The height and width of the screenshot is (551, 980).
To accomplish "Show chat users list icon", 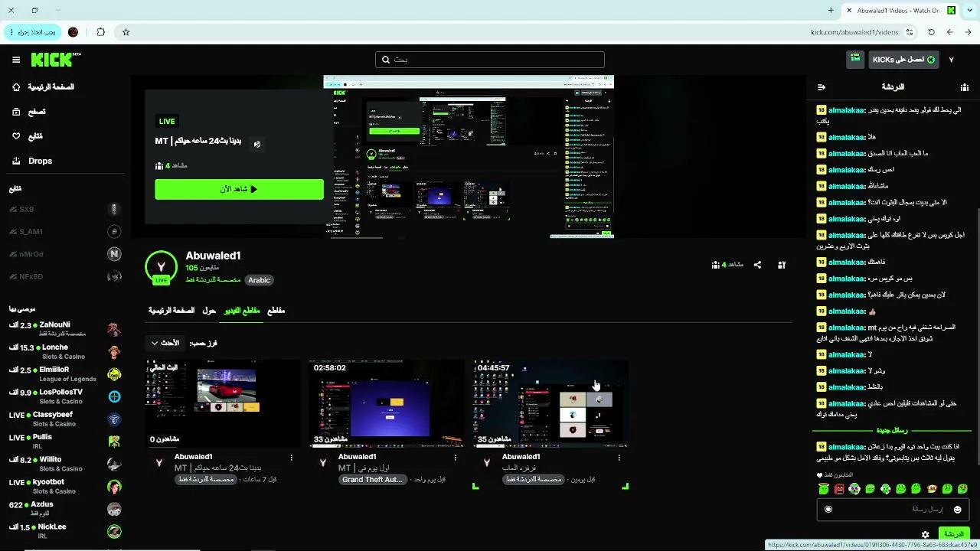I will [x=964, y=87].
